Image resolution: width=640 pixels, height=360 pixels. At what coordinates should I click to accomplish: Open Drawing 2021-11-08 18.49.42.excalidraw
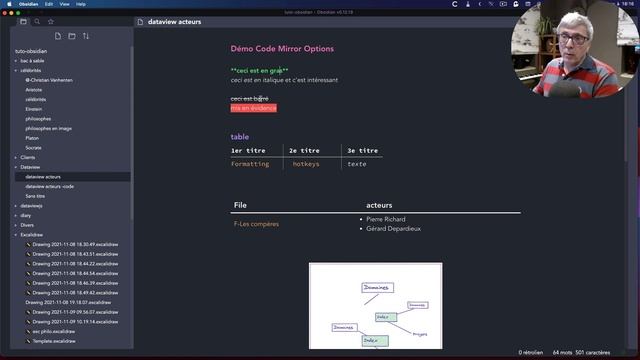[75, 293]
